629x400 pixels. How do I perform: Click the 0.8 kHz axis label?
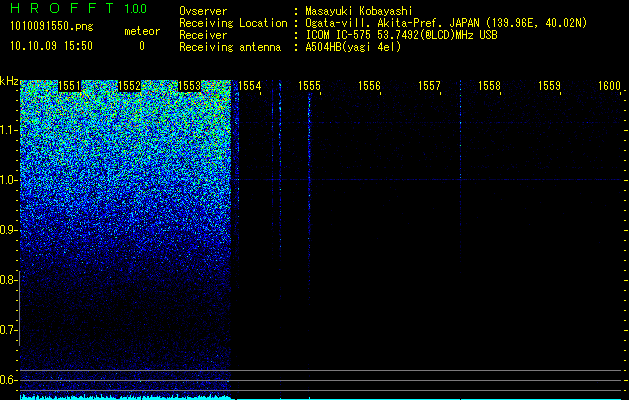(8, 280)
